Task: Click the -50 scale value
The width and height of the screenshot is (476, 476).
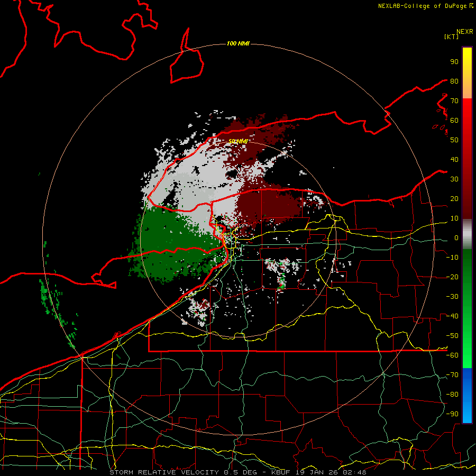Action: coord(452,336)
